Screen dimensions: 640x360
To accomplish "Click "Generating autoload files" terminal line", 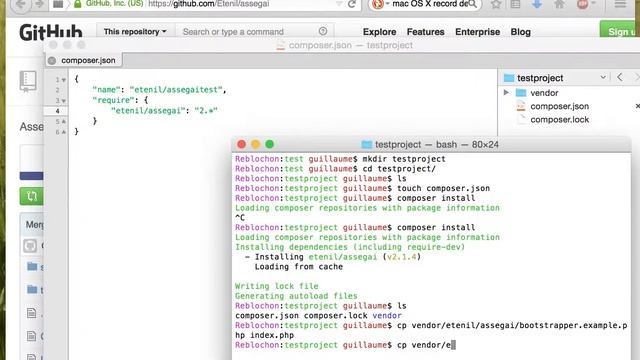I will (x=296, y=296).
